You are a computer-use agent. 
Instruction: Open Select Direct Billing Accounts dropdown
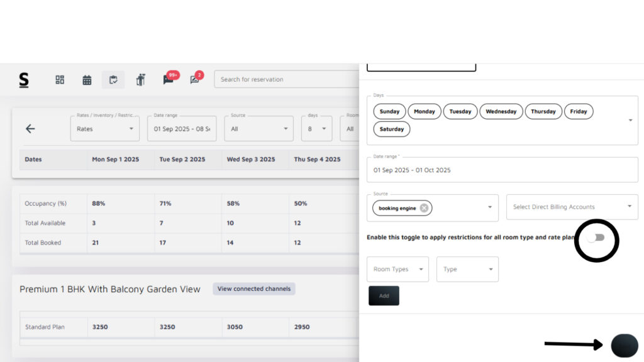(x=572, y=207)
